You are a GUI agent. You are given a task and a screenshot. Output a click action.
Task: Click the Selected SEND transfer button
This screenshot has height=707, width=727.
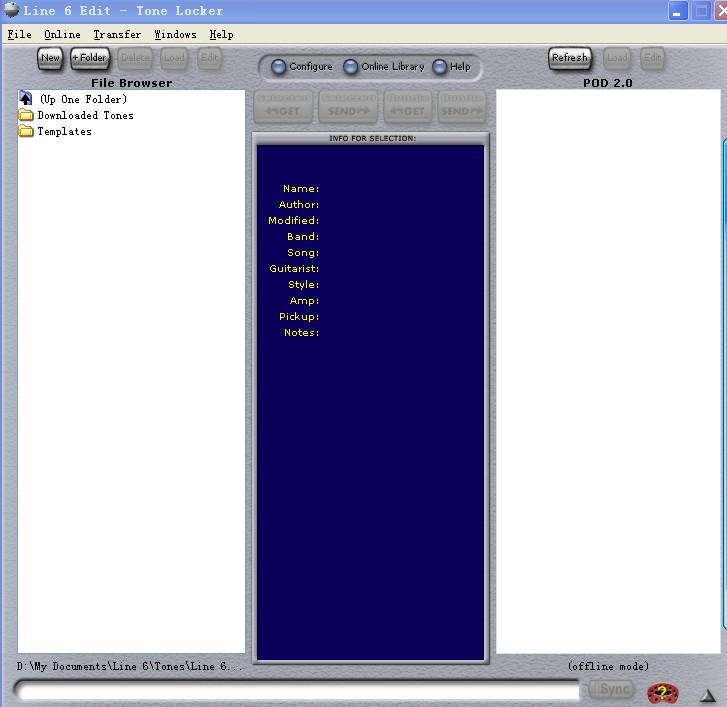[348, 106]
